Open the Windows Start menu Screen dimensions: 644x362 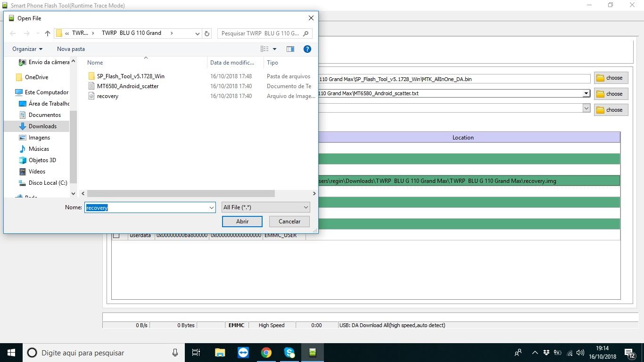pos(11,353)
